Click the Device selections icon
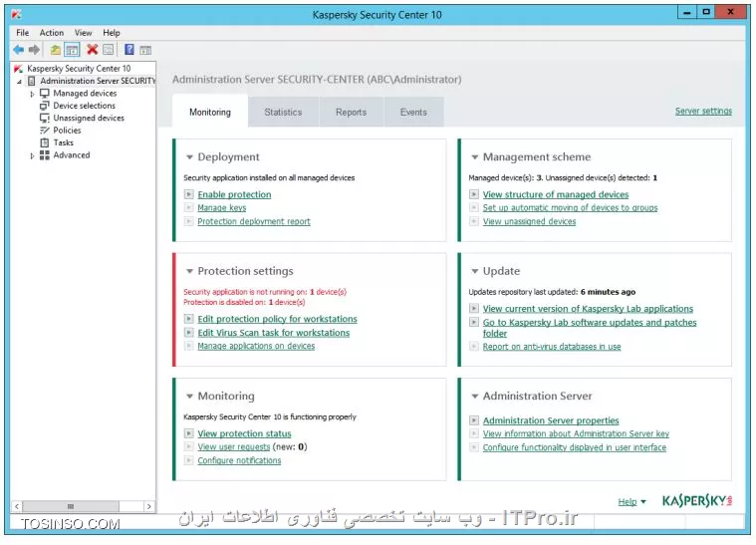Image resolution: width=756 pixels, height=545 pixels. [x=45, y=106]
